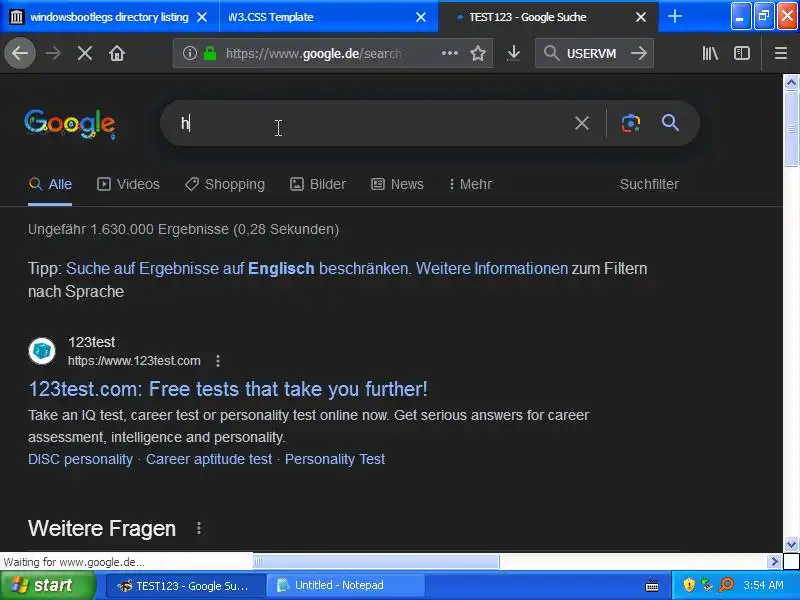The width and height of the screenshot is (800, 600).
Task: Bookmark this page with the star icon
Action: pyautogui.click(x=478, y=53)
